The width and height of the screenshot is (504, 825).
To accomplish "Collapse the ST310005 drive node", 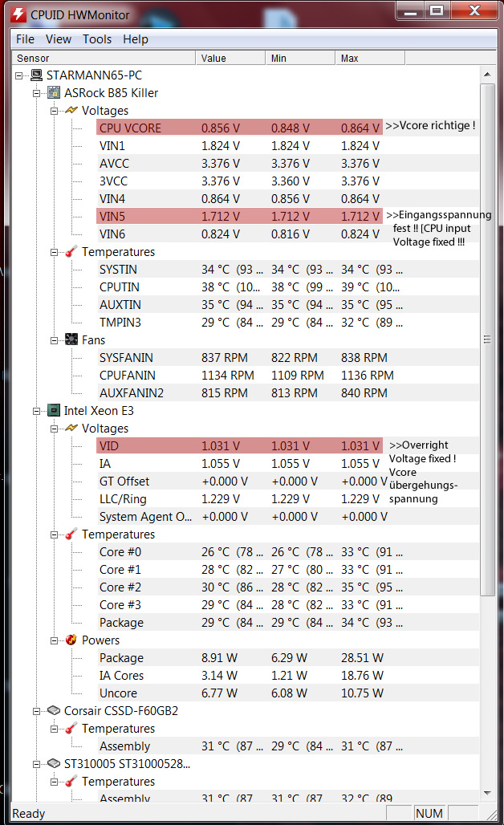I will click(x=36, y=764).
